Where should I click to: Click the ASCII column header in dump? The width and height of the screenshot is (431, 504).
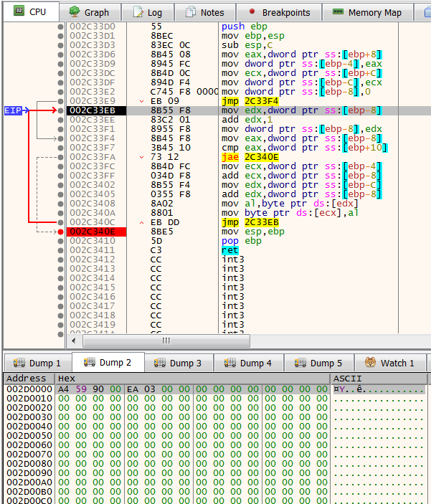pyautogui.click(x=379, y=379)
